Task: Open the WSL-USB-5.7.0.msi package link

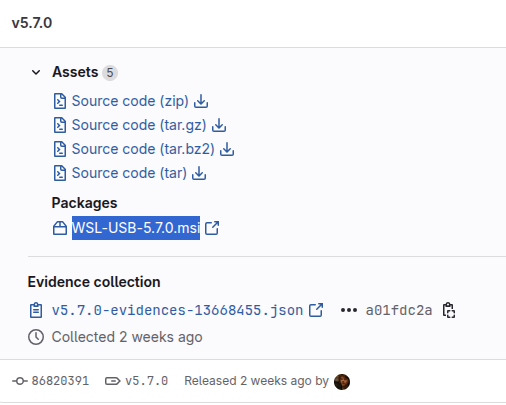Action: point(136,228)
